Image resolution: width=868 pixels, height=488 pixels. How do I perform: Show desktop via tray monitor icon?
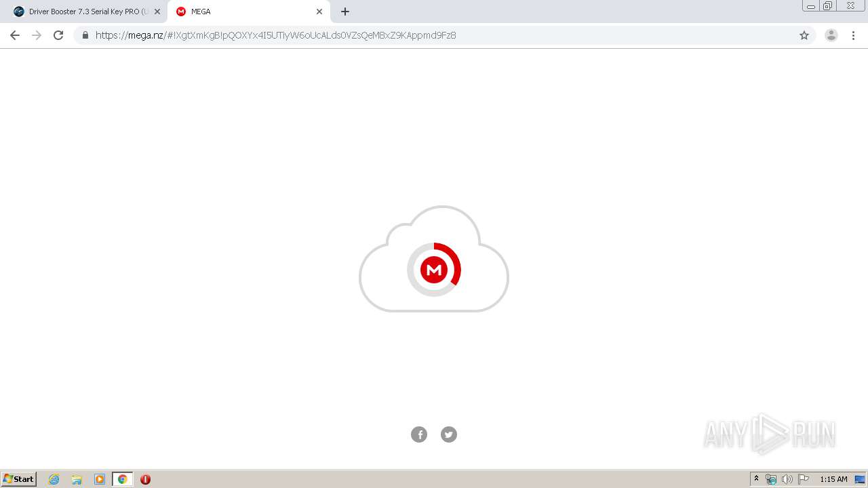coord(860,479)
